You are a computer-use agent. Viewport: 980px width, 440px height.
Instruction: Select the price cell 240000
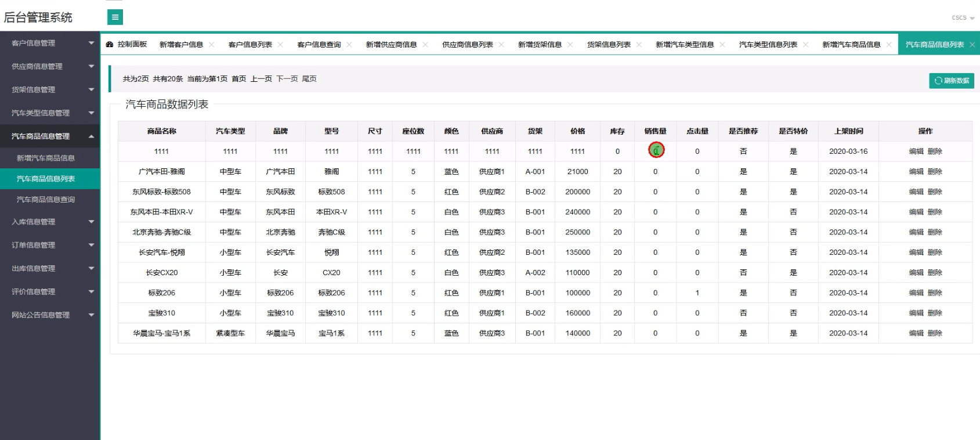pos(578,212)
